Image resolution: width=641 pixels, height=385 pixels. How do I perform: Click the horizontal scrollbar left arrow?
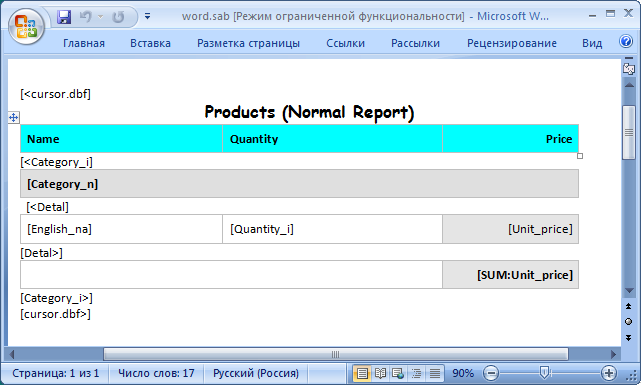pos(11,354)
